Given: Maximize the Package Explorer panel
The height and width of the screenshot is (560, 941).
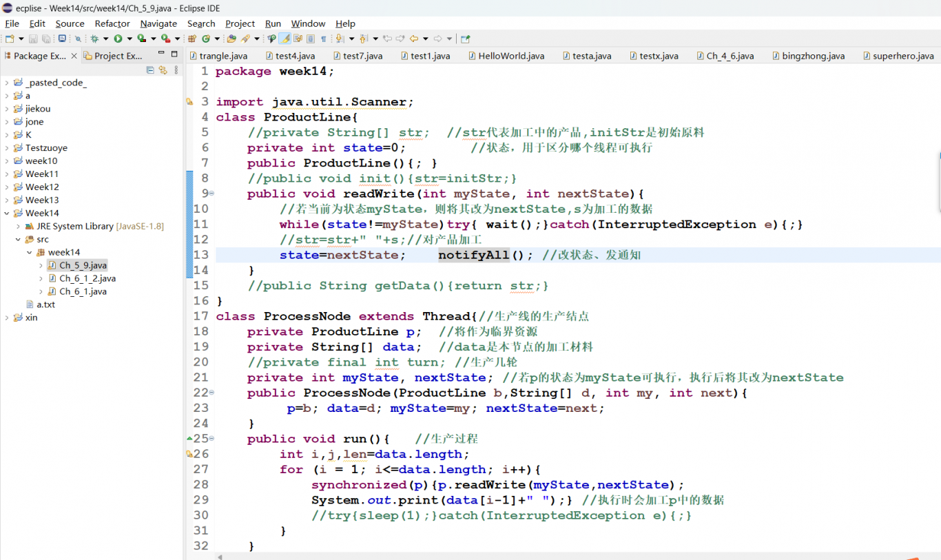Looking at the screenshot, I should pyautogui.click(x=174, y=54).
